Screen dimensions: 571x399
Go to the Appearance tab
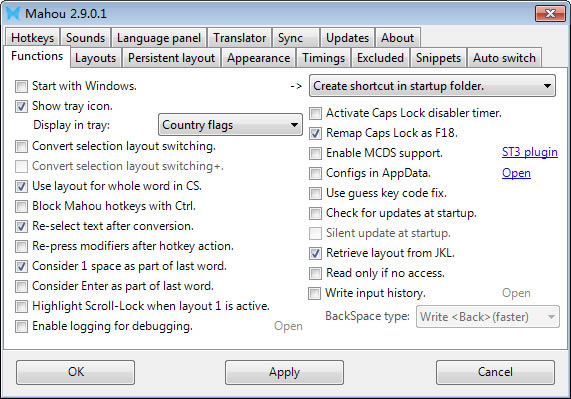[258, 58]
